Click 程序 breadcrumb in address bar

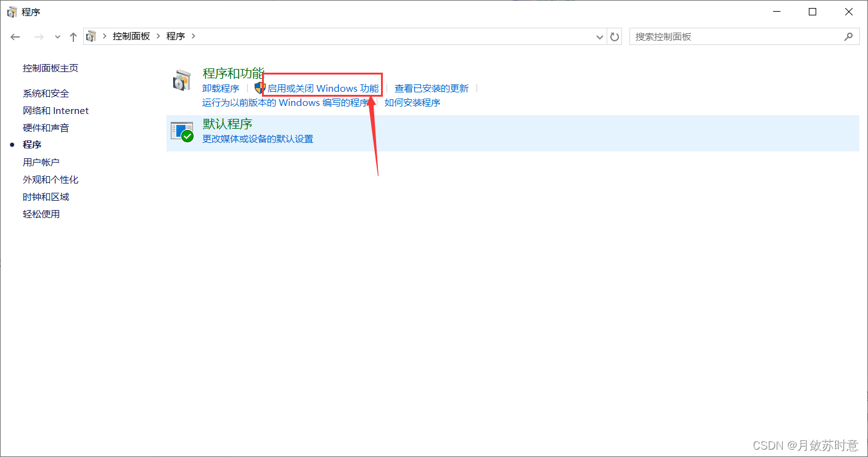click(x=176, y=36)
